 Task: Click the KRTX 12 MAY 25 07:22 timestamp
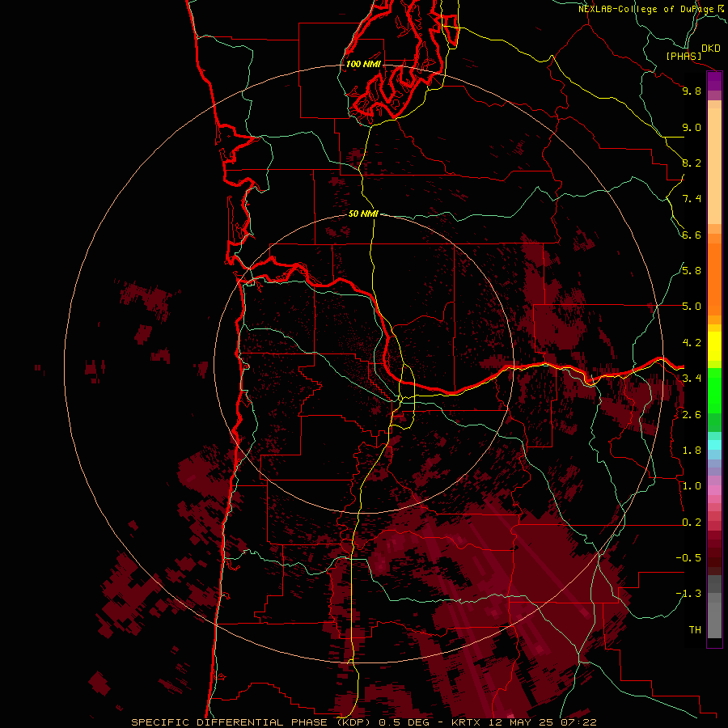click(524, 722)
